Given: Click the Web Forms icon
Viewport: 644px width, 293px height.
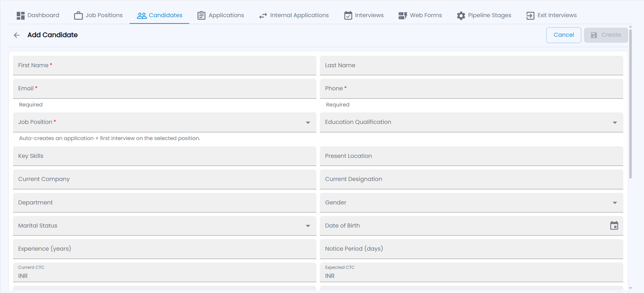Looking at the screenshot, I should pyautogui.click(x=403, y=15).
